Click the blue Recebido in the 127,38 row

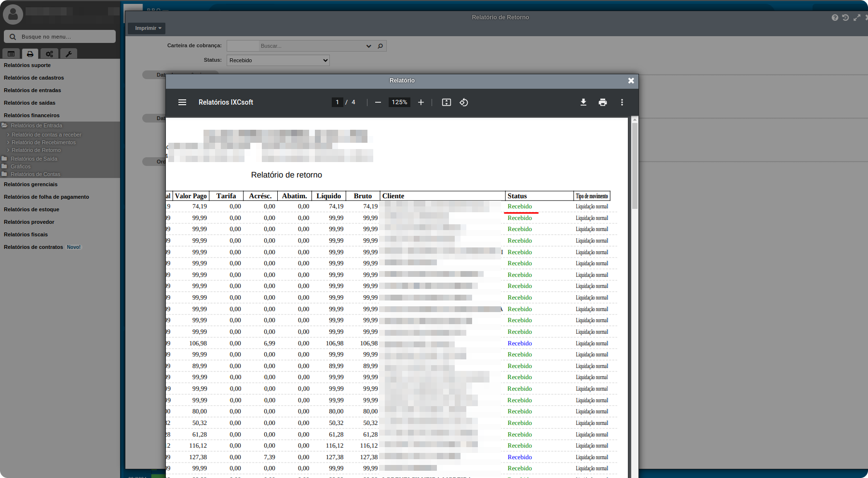pyautogui.click(x=520, y=457)
